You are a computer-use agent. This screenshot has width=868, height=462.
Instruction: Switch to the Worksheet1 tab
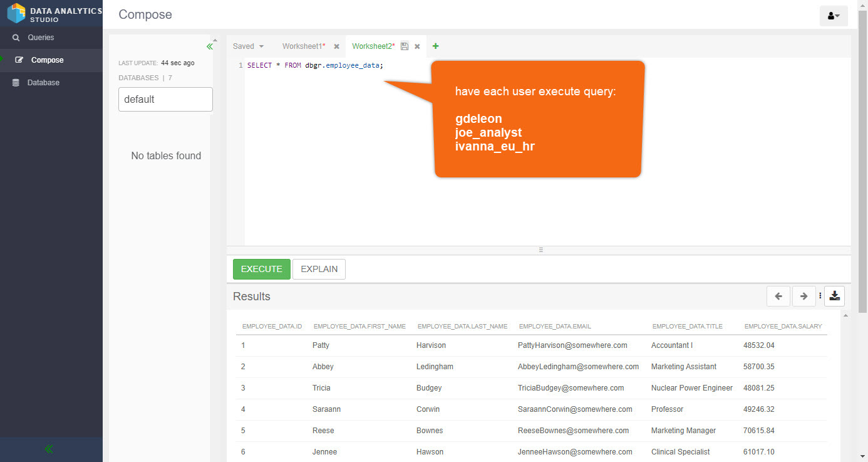pyautogui.click(x=303, y=46)
